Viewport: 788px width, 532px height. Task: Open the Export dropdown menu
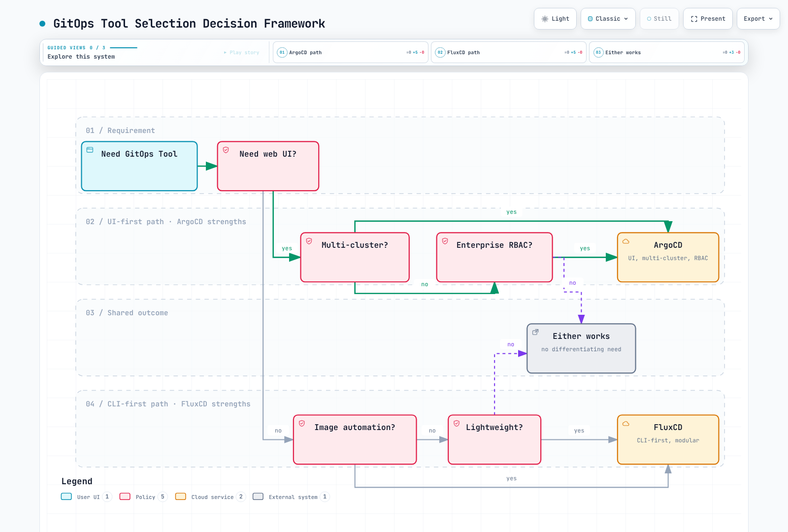coord(758,19)
